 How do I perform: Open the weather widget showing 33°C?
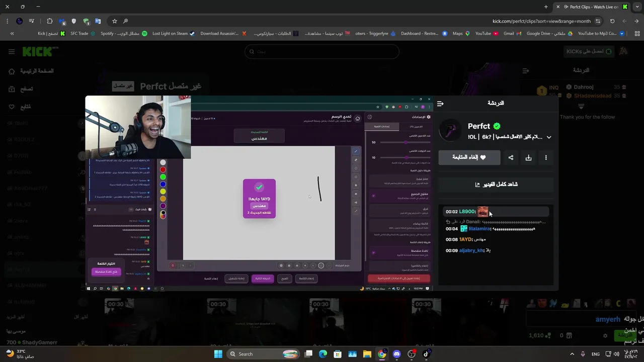coord(20,353)
